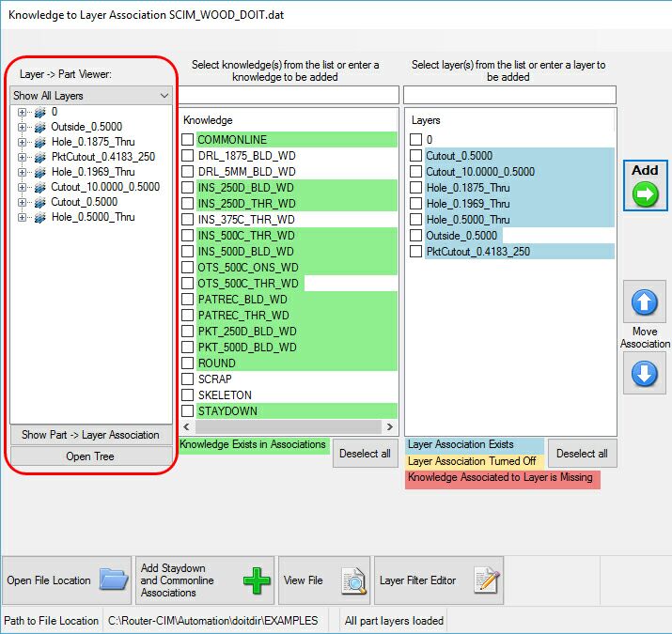Click yellow Layer Association Turned Off legend
Image resolution: width=672 pixels, height=634 pixels.
475,461
